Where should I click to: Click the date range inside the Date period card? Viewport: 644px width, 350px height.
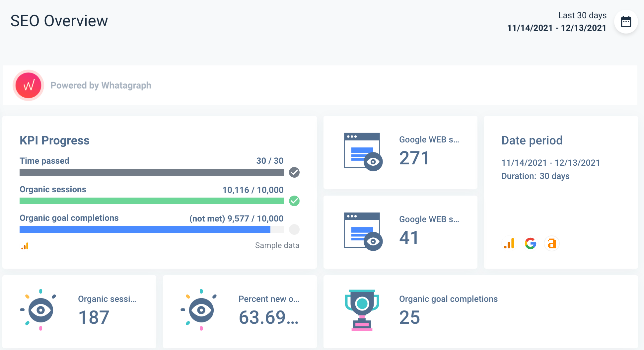pos(550,163)
